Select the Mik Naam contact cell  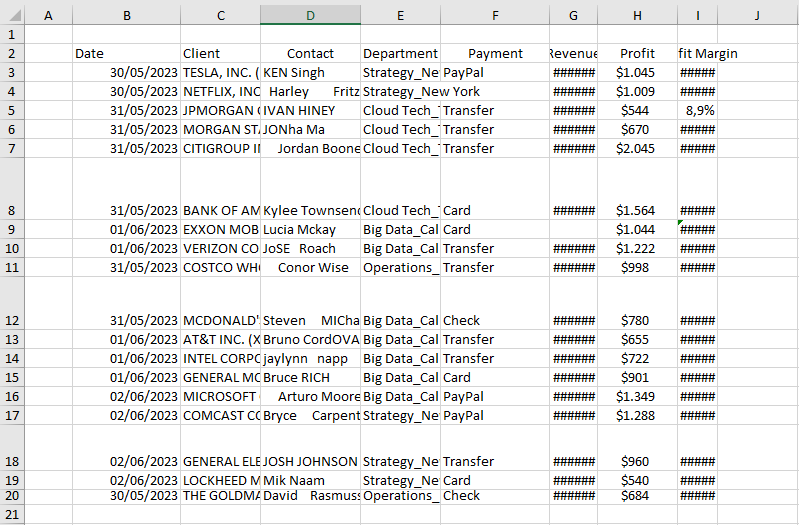[310, 480]
